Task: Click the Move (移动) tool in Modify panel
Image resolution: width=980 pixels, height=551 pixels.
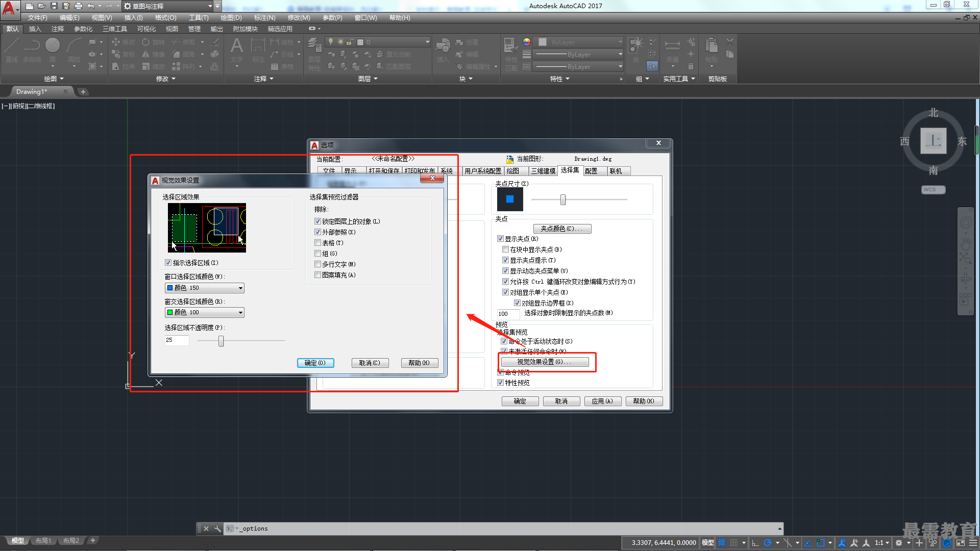Action: coord(123,42)
